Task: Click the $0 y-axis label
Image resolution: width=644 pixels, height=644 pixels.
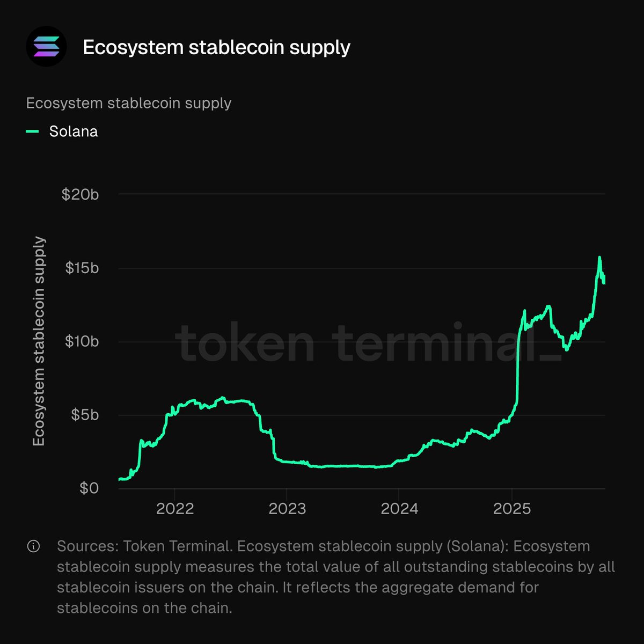Action: (89, 488)
